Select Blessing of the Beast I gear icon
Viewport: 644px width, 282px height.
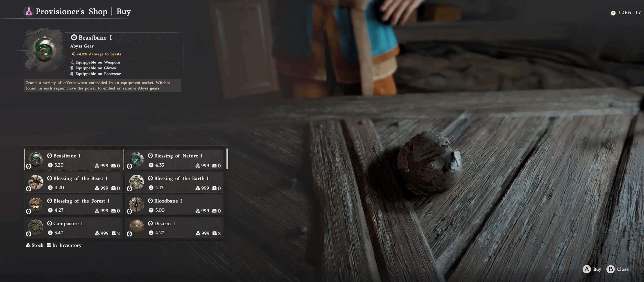35,182
